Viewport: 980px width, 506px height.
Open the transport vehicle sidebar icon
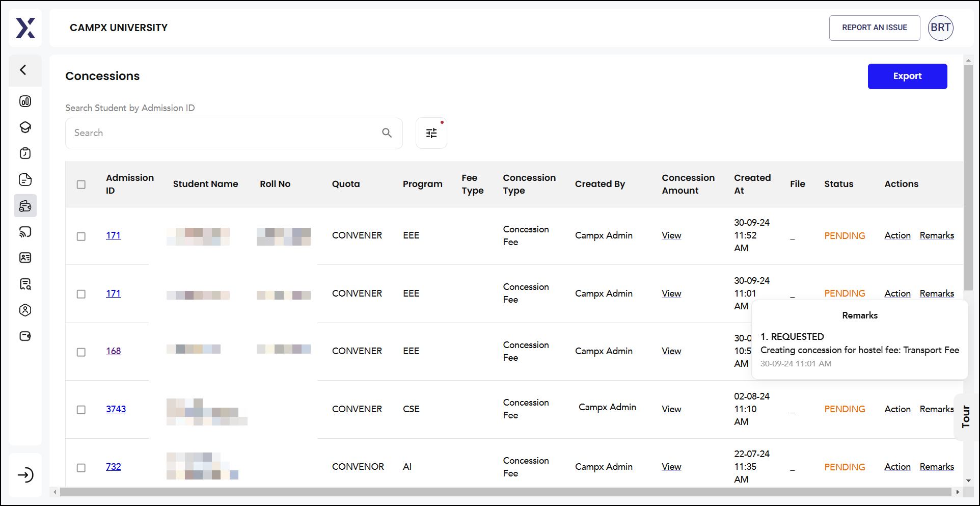[25, 206]
